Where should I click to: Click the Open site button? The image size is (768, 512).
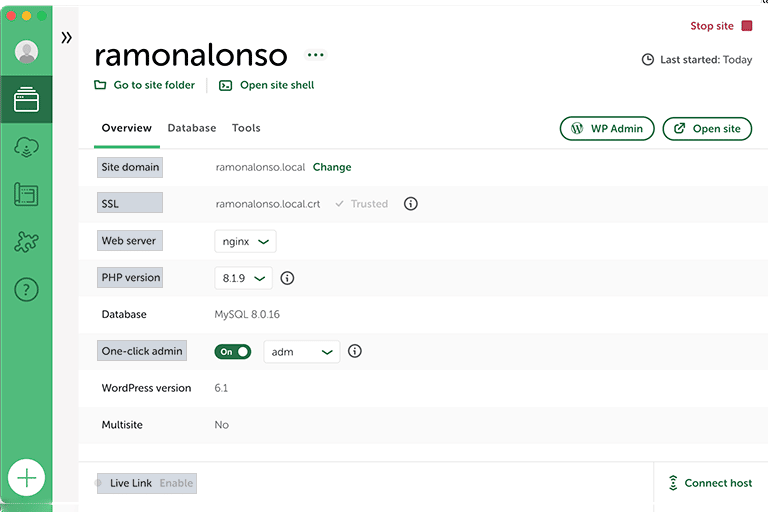click(x=707, y=128)
